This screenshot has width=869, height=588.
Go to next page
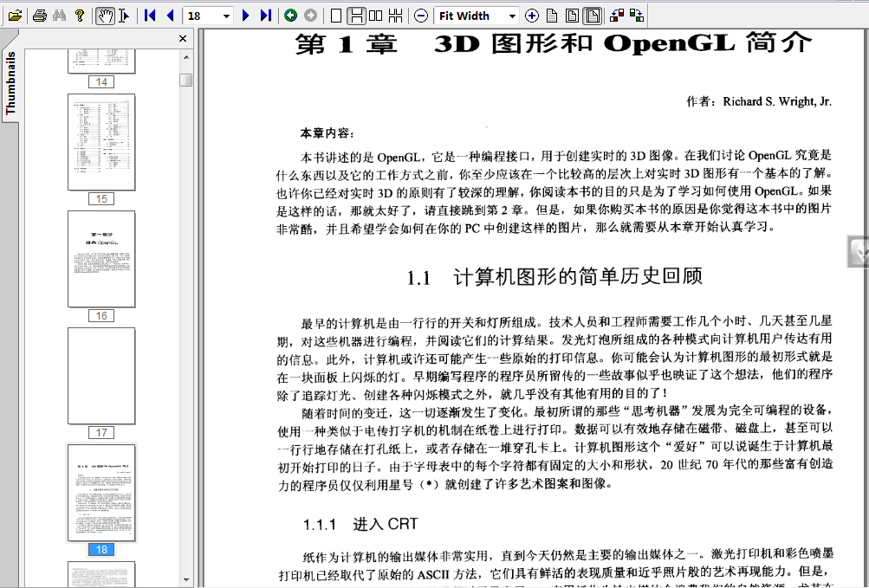[x=245, y=16]
